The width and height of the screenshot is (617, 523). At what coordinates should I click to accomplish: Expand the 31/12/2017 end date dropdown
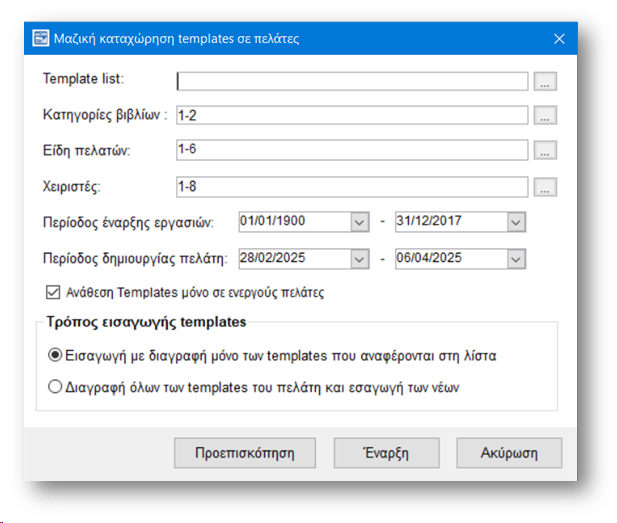(516, 222)
